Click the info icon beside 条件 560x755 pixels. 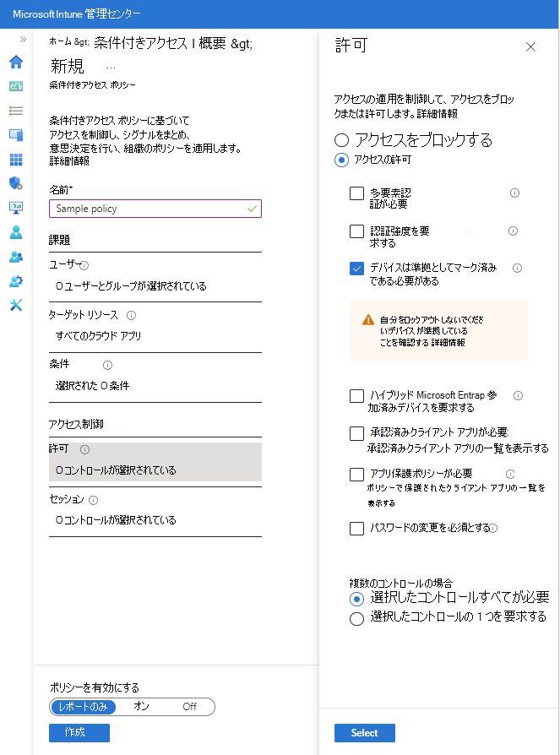pos(107,365)
